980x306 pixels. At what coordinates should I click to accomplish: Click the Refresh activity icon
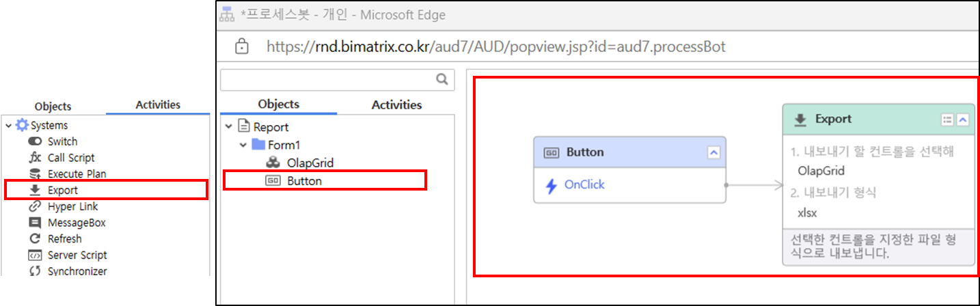[x=35, y=239]
